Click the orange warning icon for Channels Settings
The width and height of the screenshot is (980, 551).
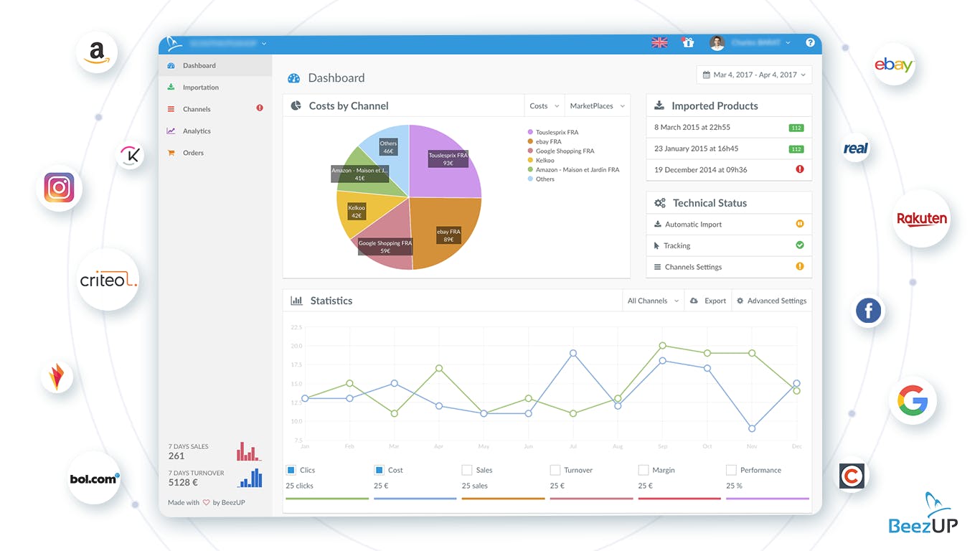[800, 266]
